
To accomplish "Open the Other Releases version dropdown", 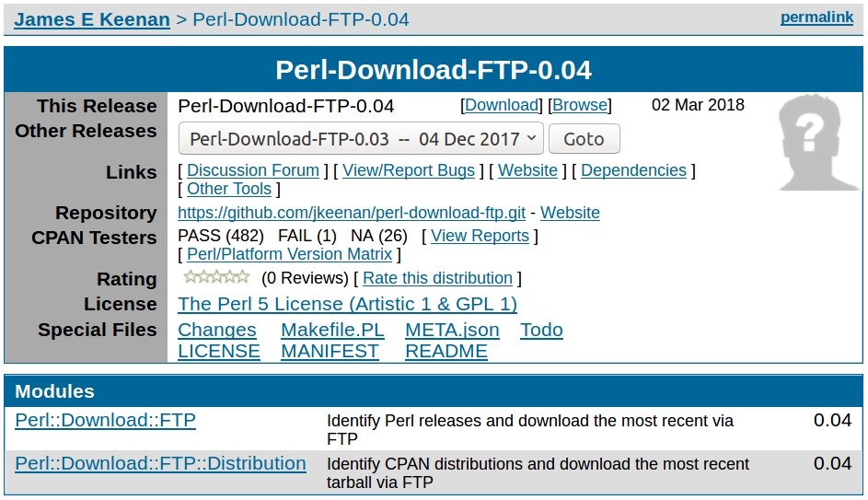I will click(x=361, y=139).
